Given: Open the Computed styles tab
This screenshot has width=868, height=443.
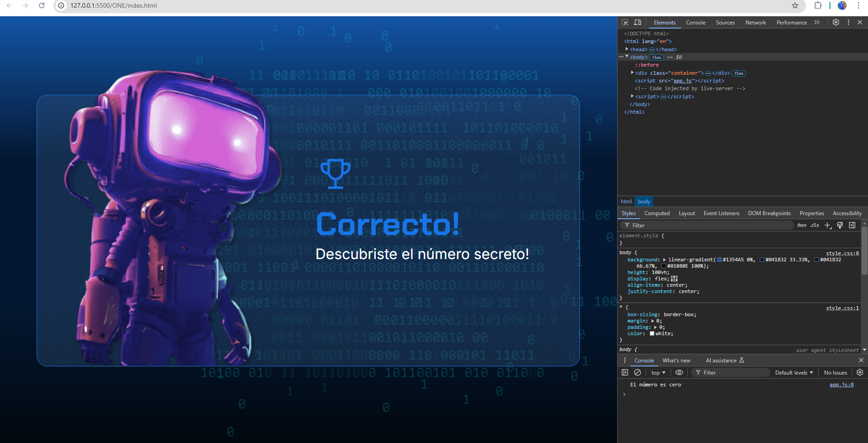Looking at the screenshot, I should (x=657, y=213).
